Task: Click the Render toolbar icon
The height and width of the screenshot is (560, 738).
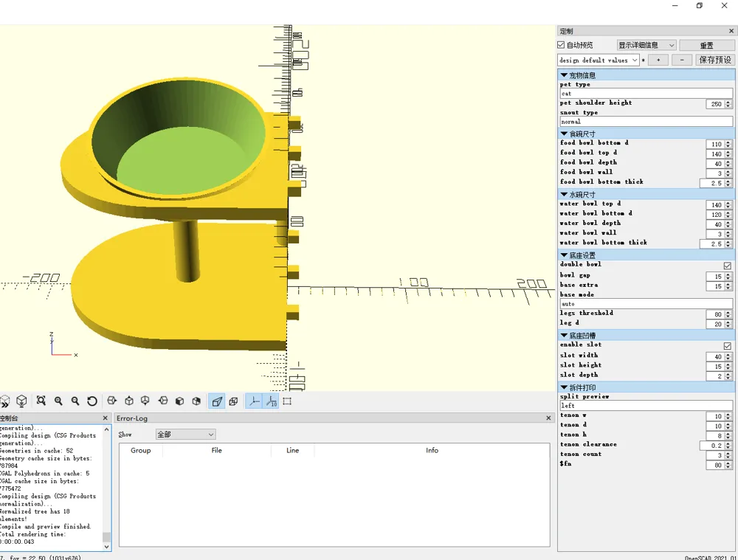Action: point(21,401)
